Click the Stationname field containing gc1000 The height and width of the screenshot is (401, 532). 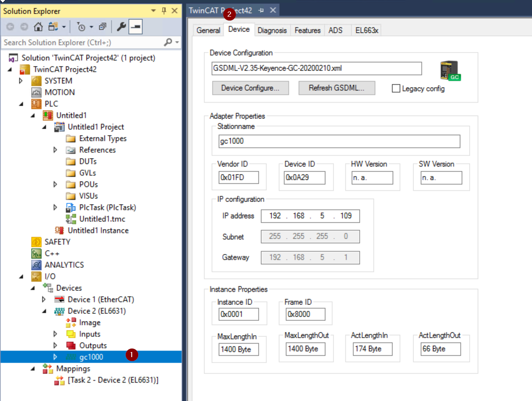point(340,141)
